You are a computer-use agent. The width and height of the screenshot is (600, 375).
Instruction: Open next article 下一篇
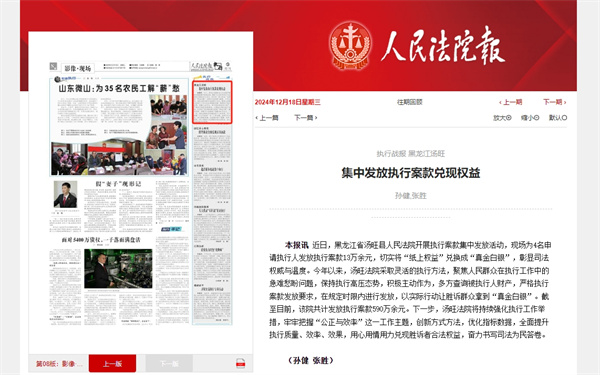[306, 118]
